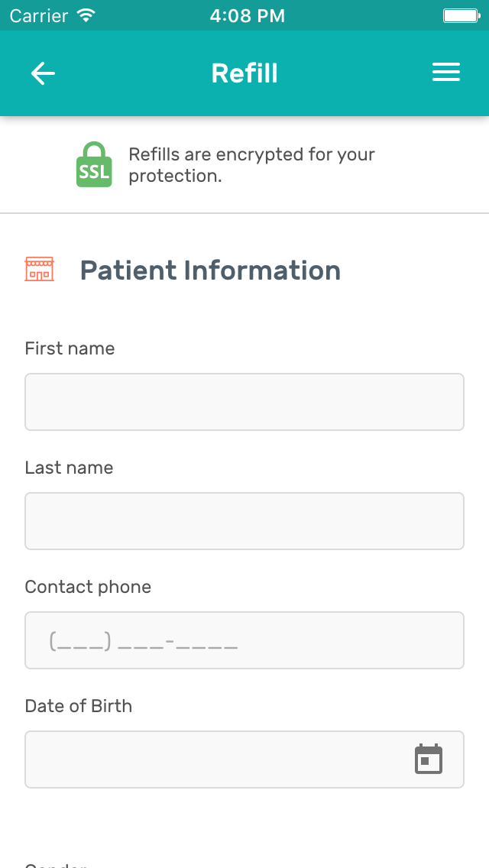Tap the Contact phone label
489x868 pixels.
88,587
